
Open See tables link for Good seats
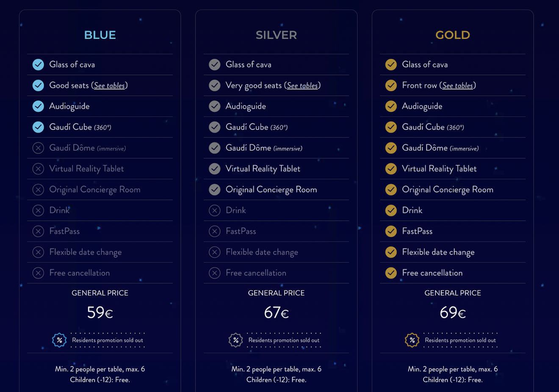point(109,86)
